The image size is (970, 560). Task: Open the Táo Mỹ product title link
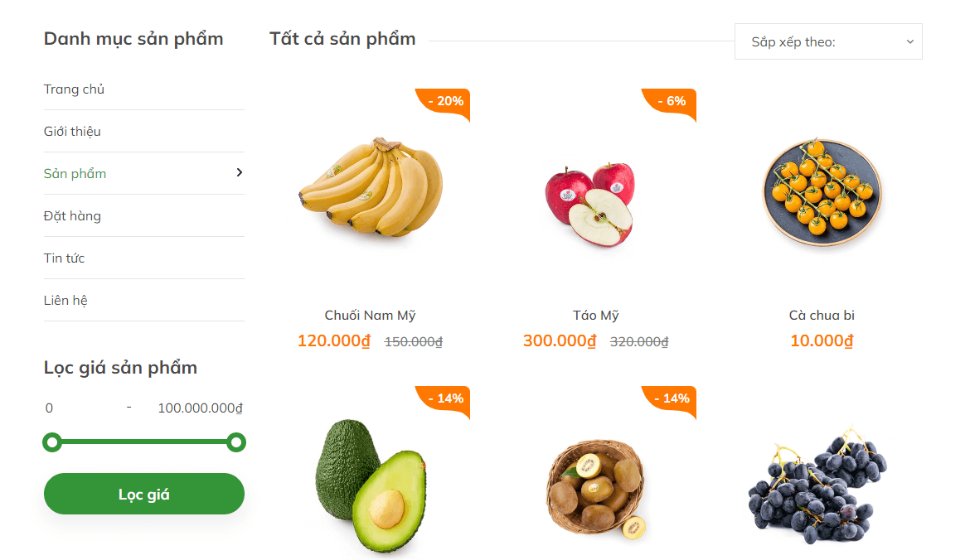tap(596, 316)
